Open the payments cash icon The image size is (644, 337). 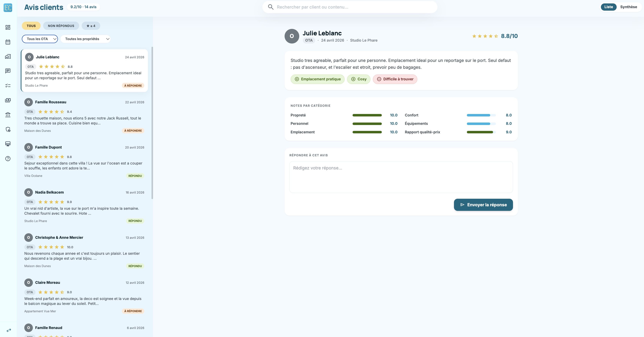8,100
